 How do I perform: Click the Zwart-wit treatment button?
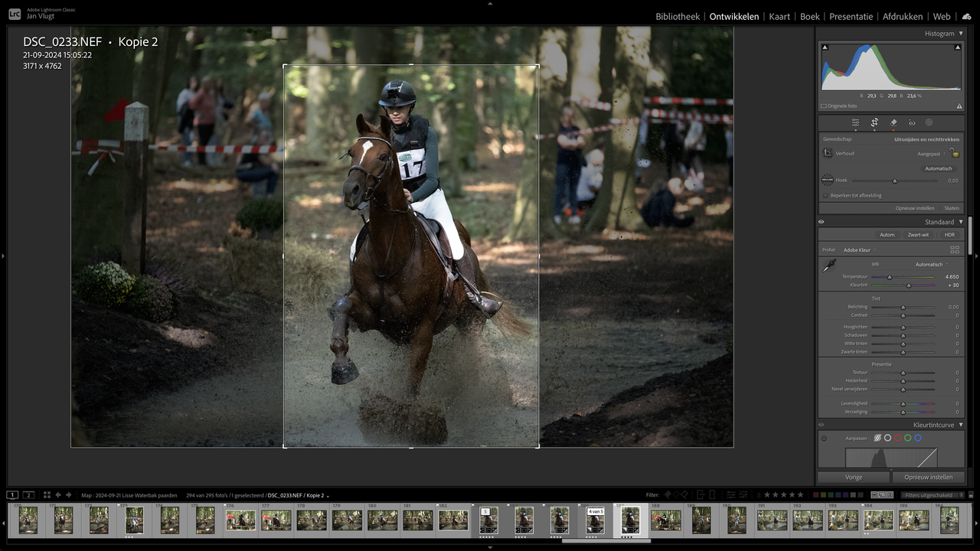pyautogui.click(x=918, y=235)
